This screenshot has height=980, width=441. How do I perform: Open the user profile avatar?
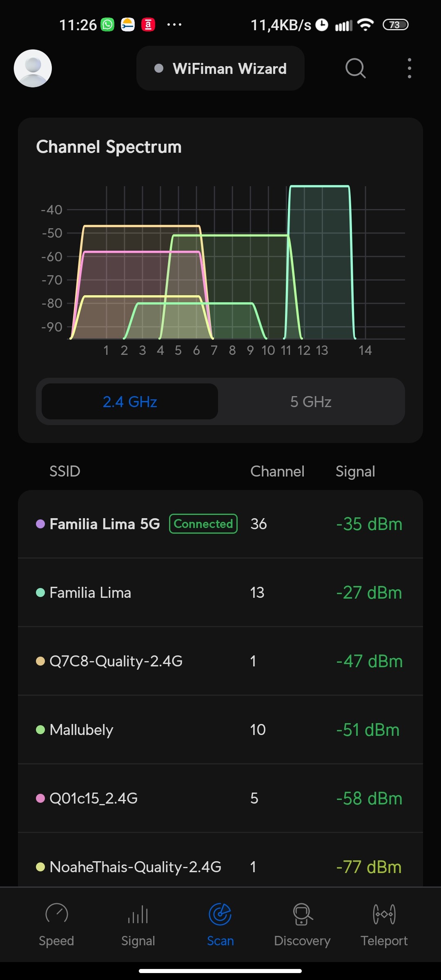[x=33, y=68]
